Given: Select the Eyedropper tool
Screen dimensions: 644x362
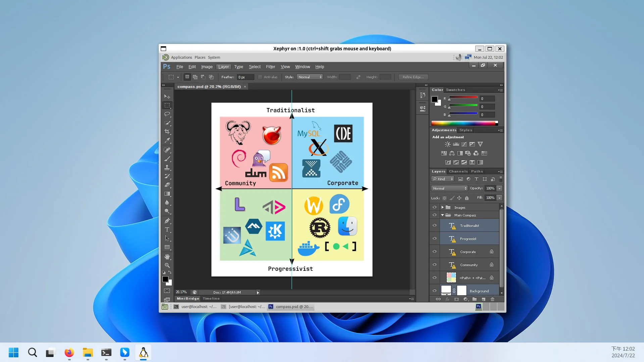Looking at the screenshot, I should [x=167, y=140].
